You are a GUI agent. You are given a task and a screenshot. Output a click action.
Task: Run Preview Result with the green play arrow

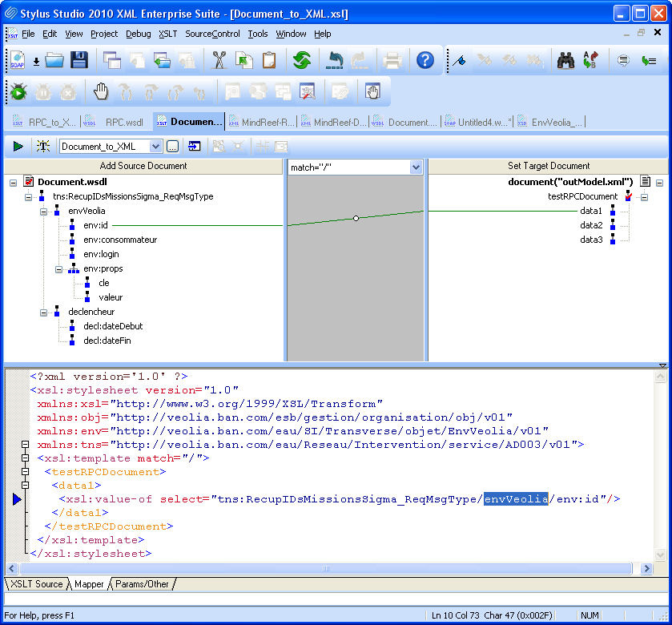click(18, 146)
